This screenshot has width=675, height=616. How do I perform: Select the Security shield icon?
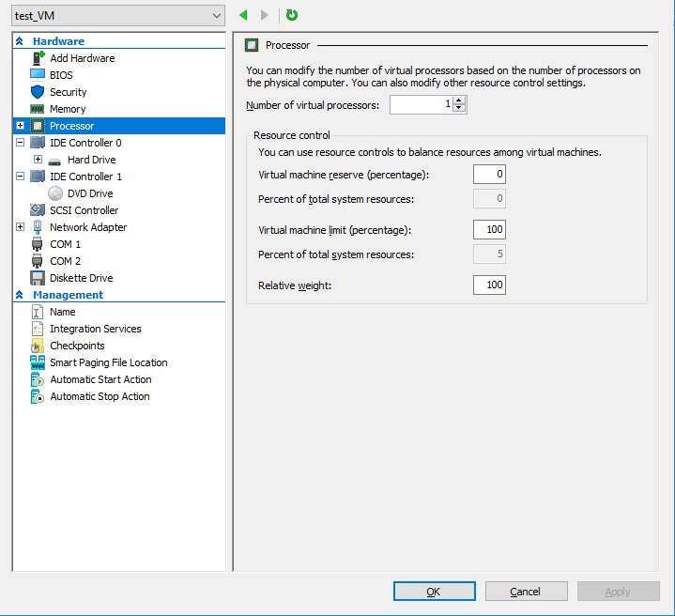(38, 92)
